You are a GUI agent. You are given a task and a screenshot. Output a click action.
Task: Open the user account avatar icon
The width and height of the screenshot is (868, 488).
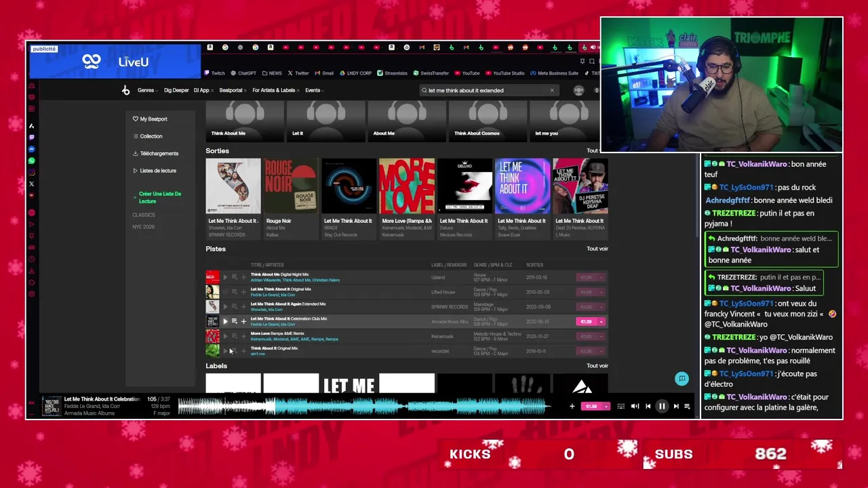point(578,90)
